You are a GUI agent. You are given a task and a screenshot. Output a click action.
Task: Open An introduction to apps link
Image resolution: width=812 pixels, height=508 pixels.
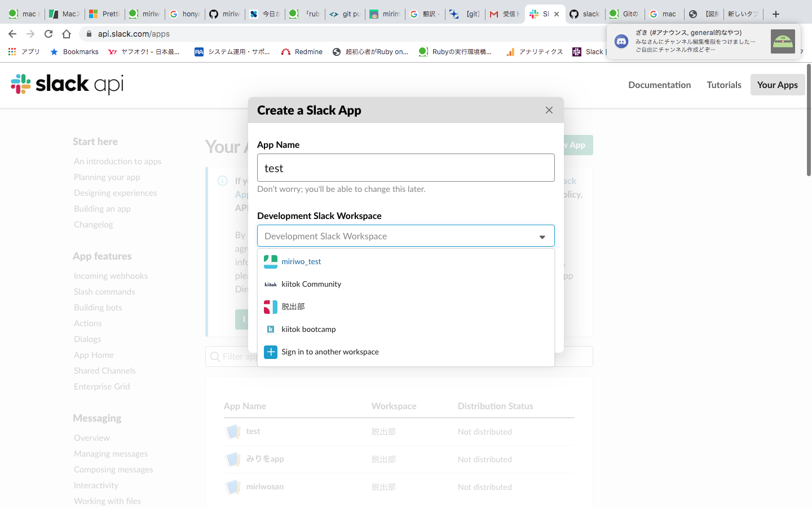pyautogui.click(x=117, y=161)
